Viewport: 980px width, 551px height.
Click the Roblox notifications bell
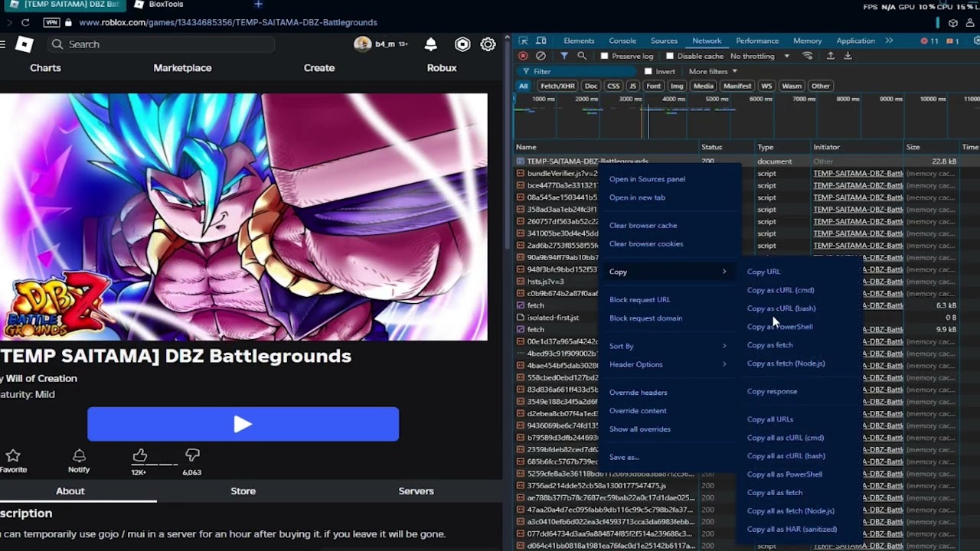click(431, 44)
